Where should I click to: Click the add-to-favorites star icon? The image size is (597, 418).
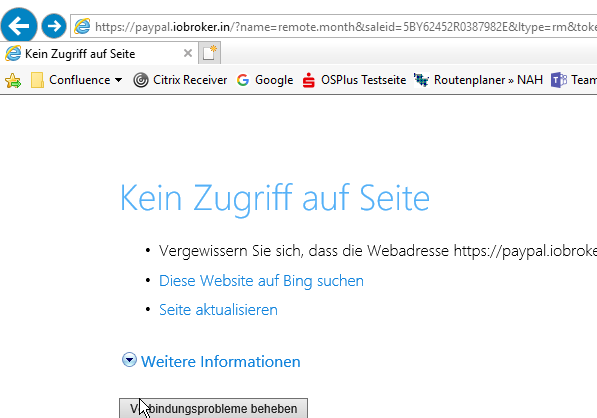(13, 80)
